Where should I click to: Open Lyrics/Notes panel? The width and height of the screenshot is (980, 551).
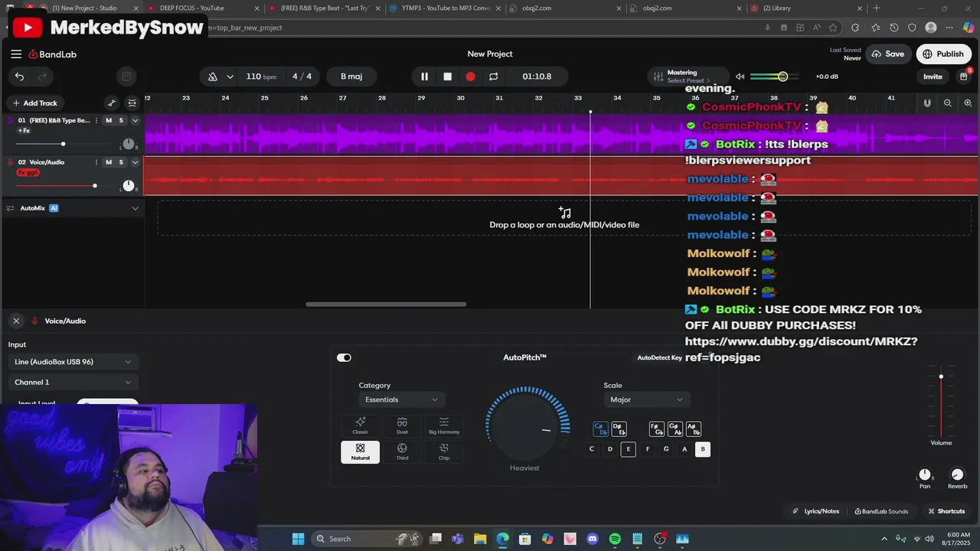click(816, 511)
